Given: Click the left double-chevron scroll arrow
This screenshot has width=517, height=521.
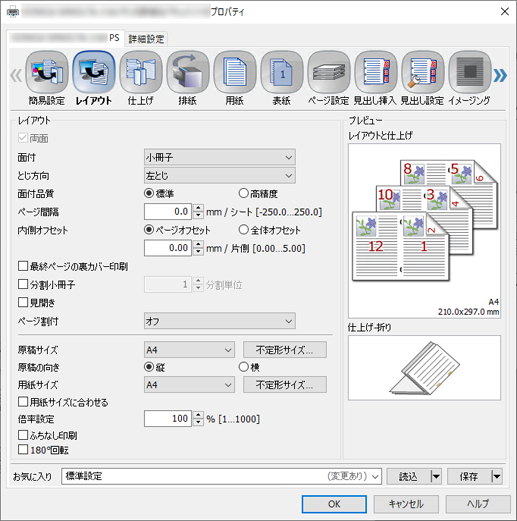Looking at the screenshot, I should tap(16, 75).
